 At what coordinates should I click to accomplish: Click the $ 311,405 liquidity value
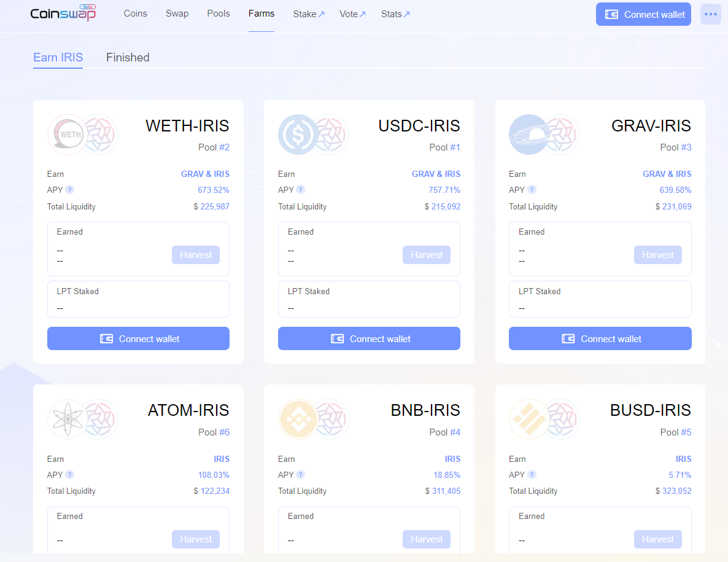click(x=443, y=491)
